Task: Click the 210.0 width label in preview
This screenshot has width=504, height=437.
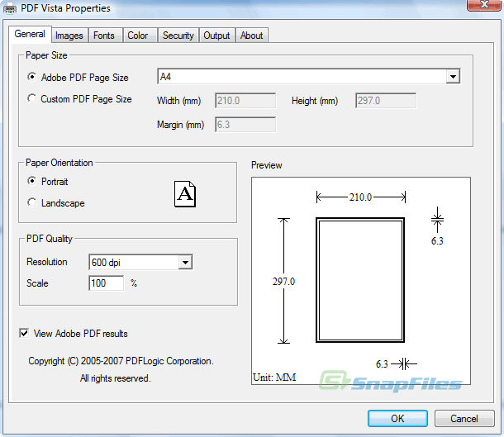Action: click(x=360, y=197)
